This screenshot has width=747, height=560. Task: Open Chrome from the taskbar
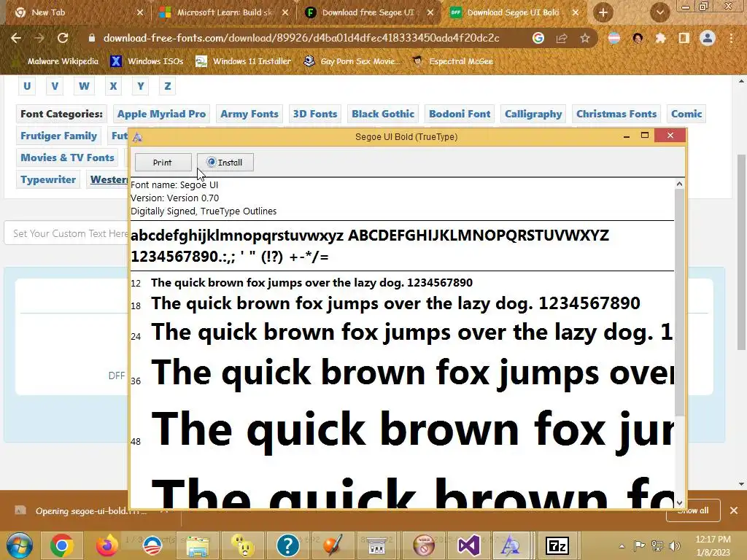[x=62, y=545]
